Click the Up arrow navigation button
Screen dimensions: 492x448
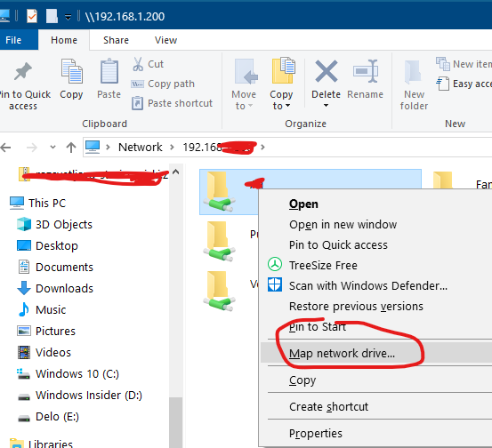71,147
